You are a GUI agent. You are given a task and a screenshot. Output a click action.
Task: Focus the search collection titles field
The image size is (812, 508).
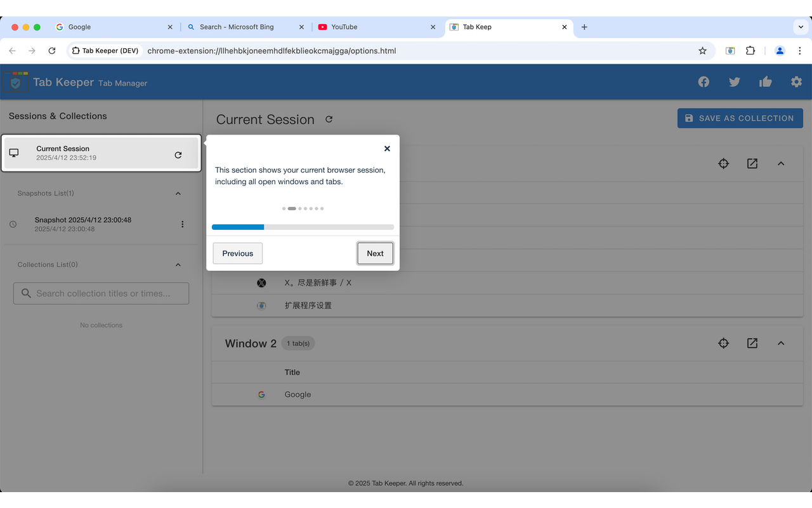click(101, 293)
